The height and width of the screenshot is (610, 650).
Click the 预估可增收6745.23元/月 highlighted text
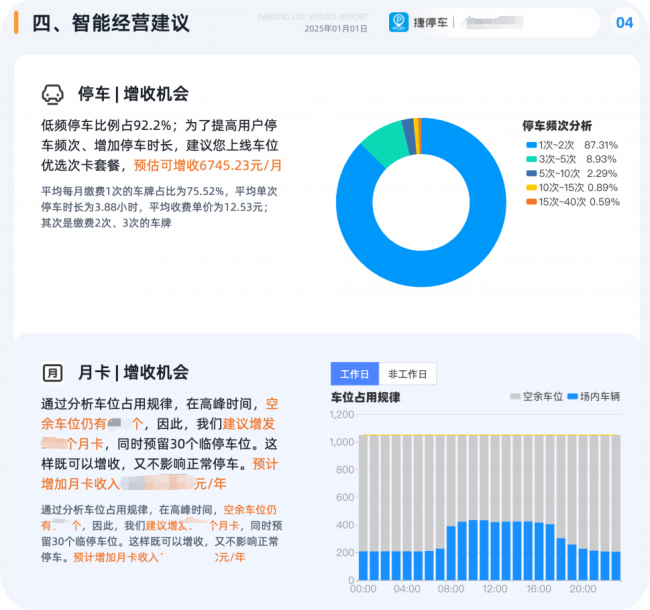pos(208,165)
